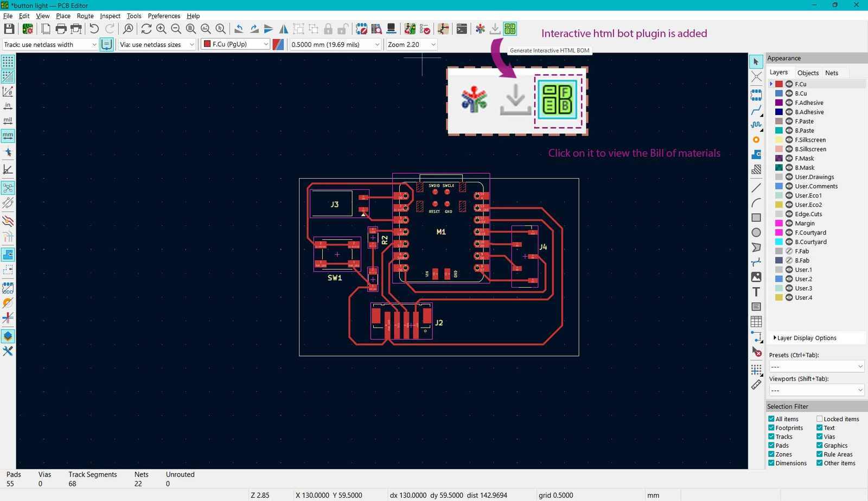
Task: Switch display units to mils
Action: [8, 121]
